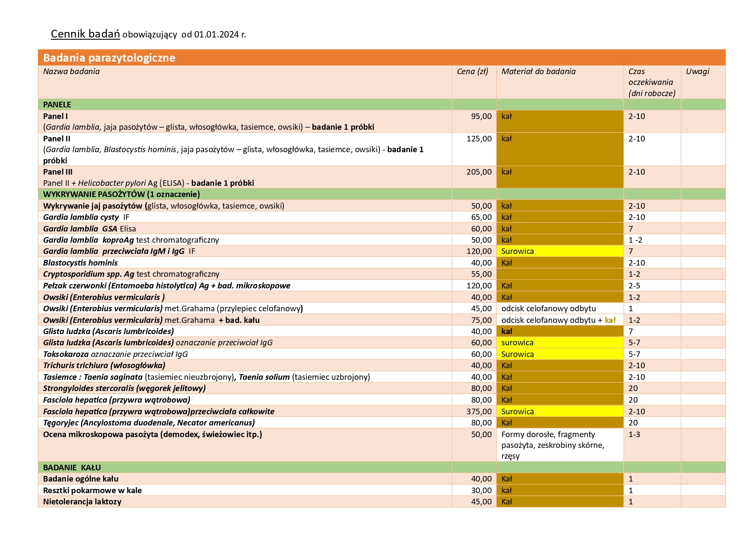Click the 375,00 price cell
Viewport: 756px width, 535px height.
[x=479, y=412]
